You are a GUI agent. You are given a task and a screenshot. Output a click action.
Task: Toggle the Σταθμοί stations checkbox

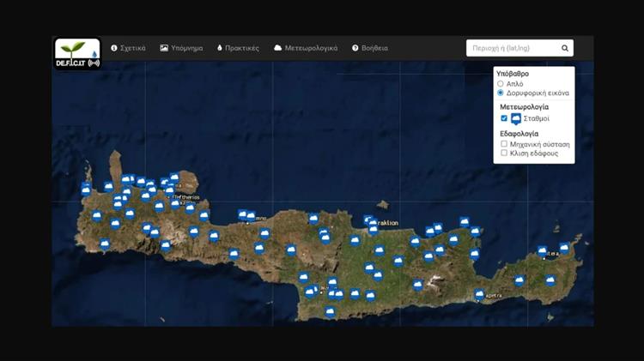point(504,118)
